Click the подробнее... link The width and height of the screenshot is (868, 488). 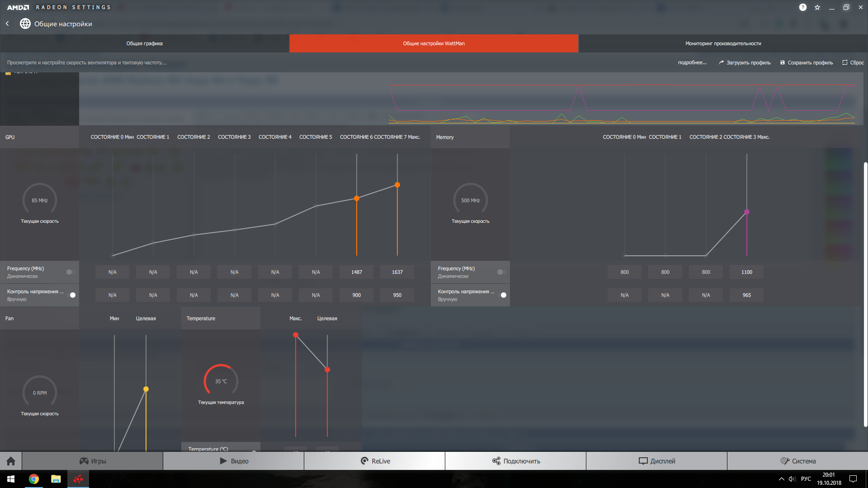tap(692, 63)
